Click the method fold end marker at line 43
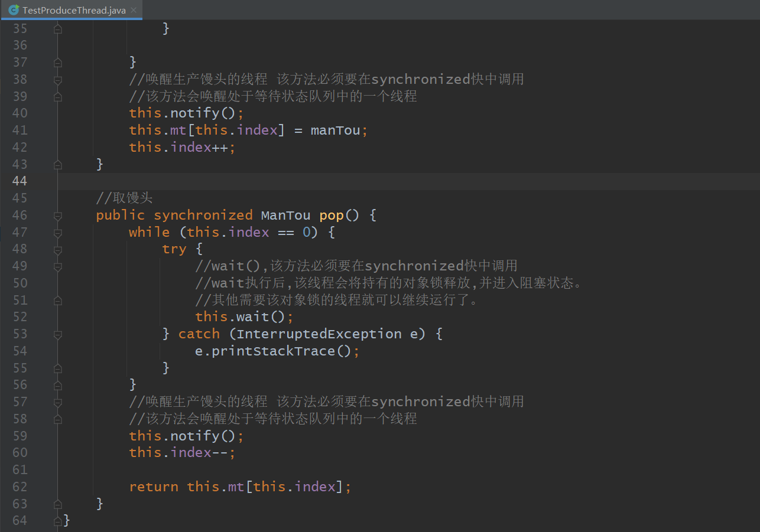The height and width of the screenshot is (532, 760). (x=57, y=165)
